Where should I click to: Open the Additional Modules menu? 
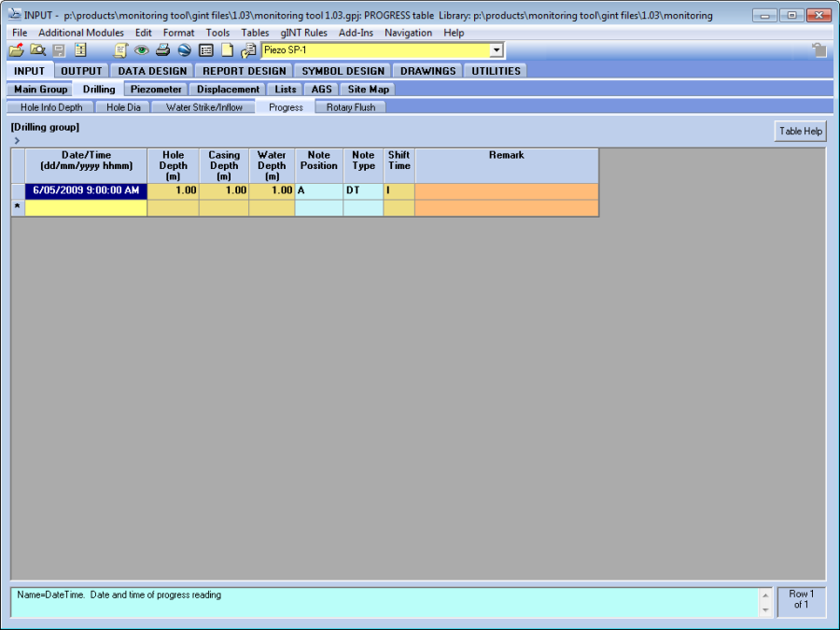tap(80, 33)
